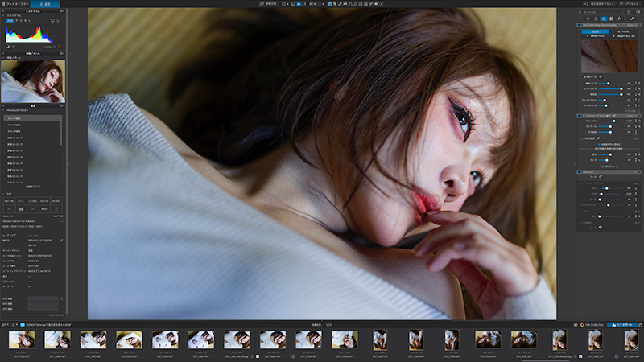Collapse the histogram section chevron
The height and width of the screenshot is (362, 644).
click(3, 15)
